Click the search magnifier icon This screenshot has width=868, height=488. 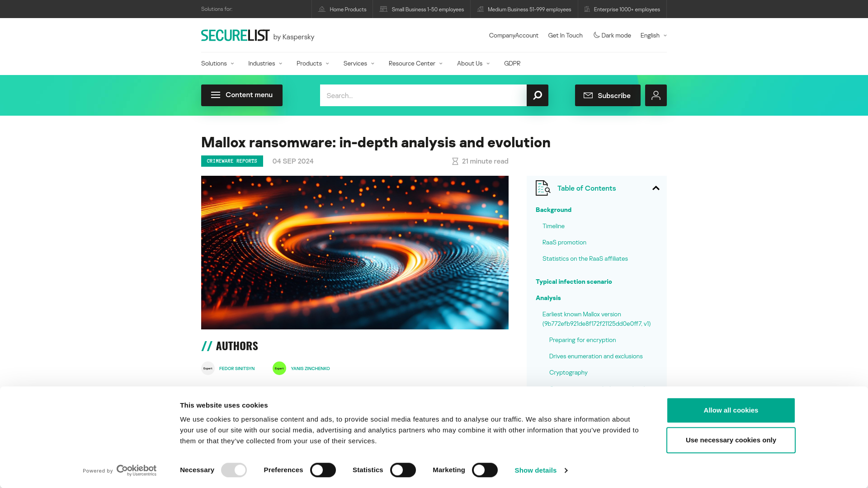point(537,95)
